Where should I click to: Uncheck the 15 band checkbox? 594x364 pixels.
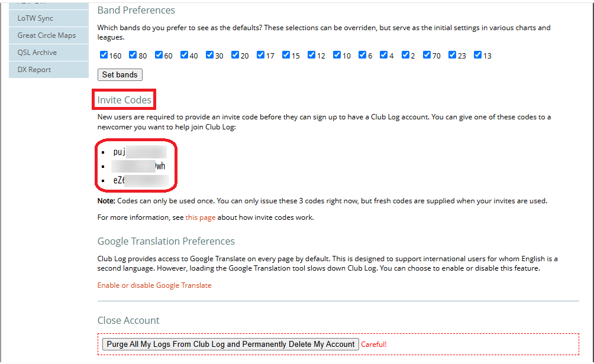[286, 55]
